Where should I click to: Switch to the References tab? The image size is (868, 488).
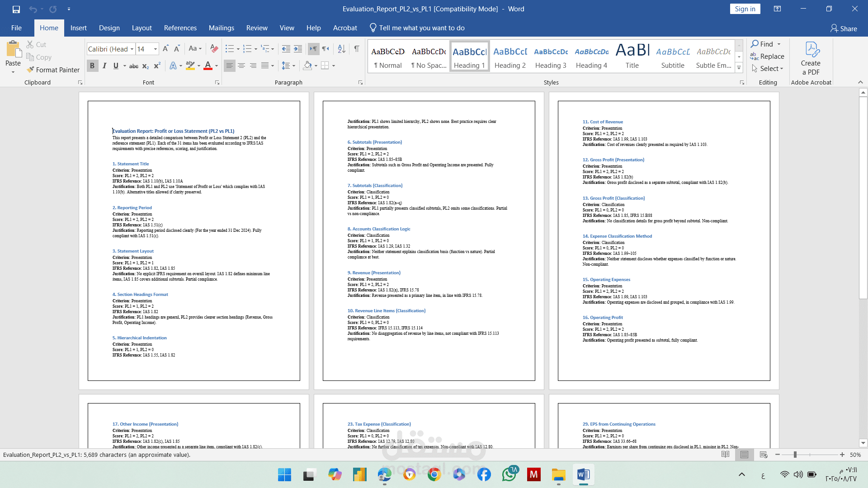tap(180, 28)
